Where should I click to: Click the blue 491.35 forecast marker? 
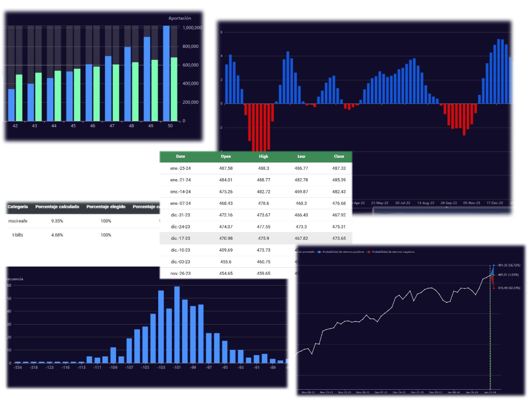[493, 265]
